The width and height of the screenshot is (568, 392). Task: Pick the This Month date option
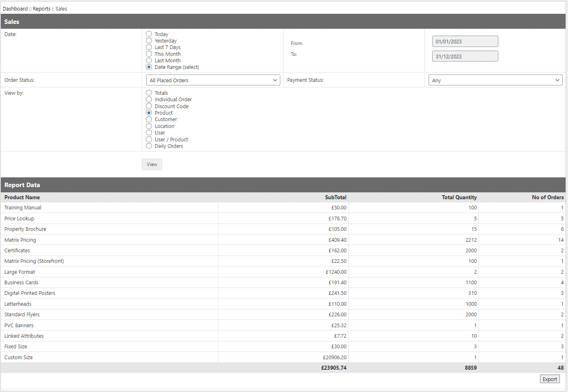point(149,54)
